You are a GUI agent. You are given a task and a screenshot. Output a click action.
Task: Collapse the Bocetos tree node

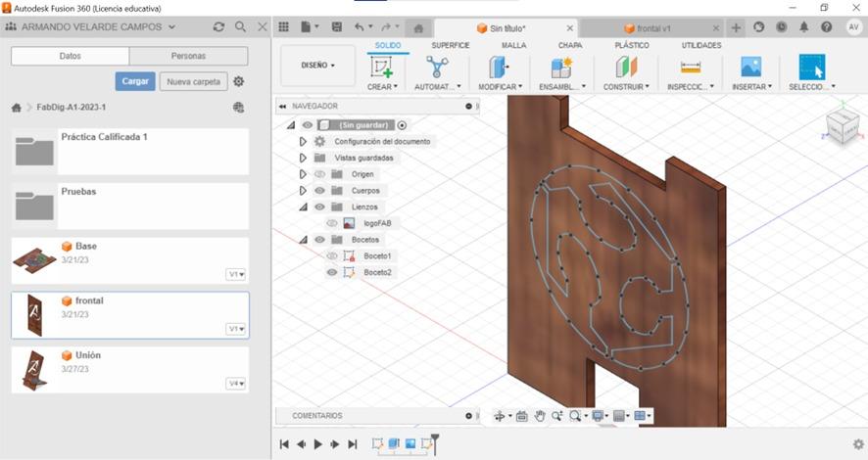click(x=303, y=240)
